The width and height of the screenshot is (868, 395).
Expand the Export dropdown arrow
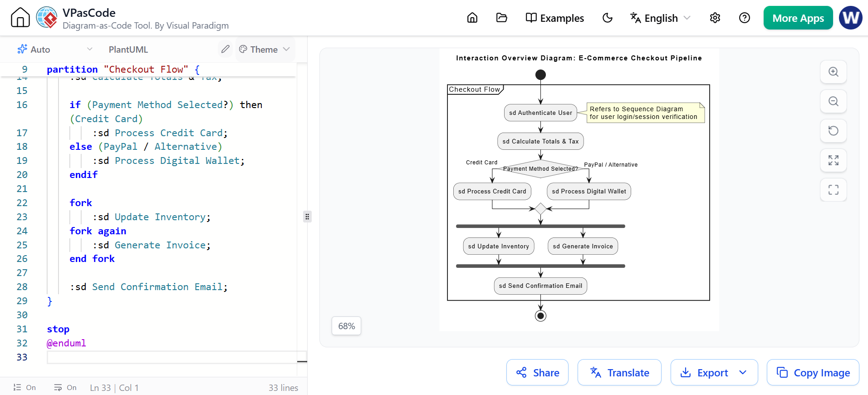pos(743,372)
